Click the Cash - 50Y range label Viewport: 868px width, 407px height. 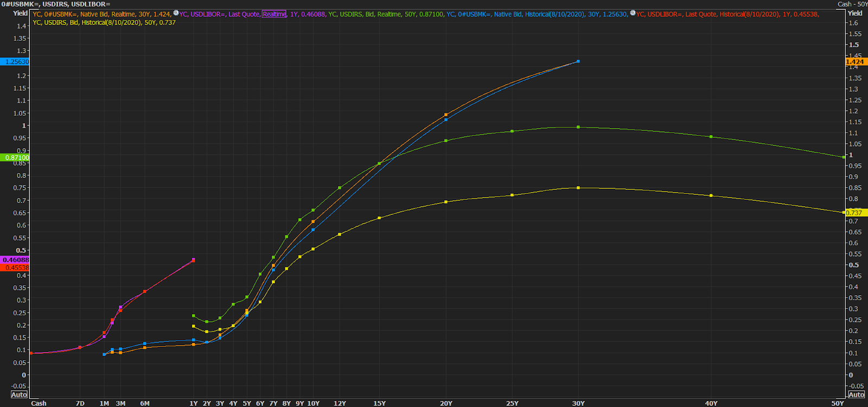tap(852, 4)
